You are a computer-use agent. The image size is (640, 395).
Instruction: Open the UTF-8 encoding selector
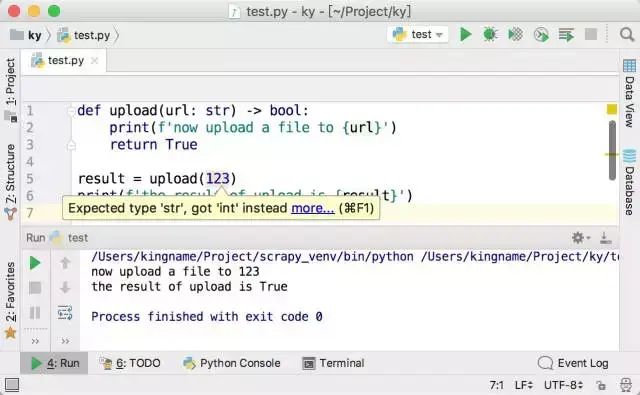coord(564,385)
